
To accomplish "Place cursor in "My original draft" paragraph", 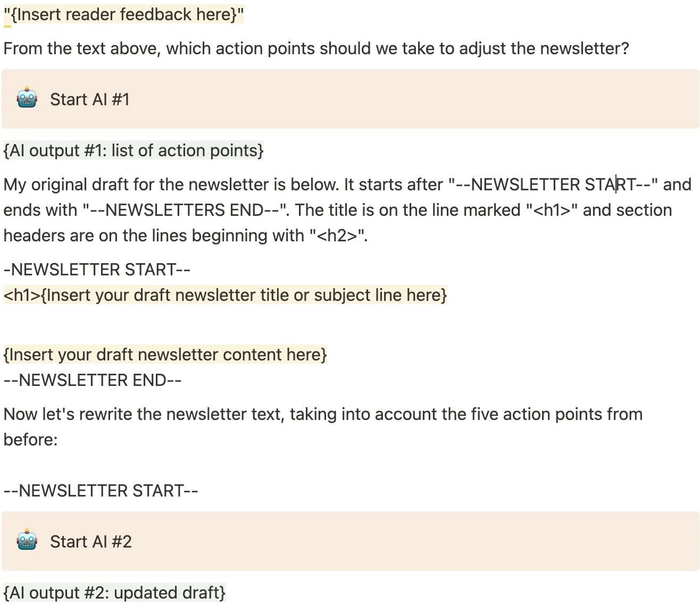I will pyautogui.click(x=347, y=210).
